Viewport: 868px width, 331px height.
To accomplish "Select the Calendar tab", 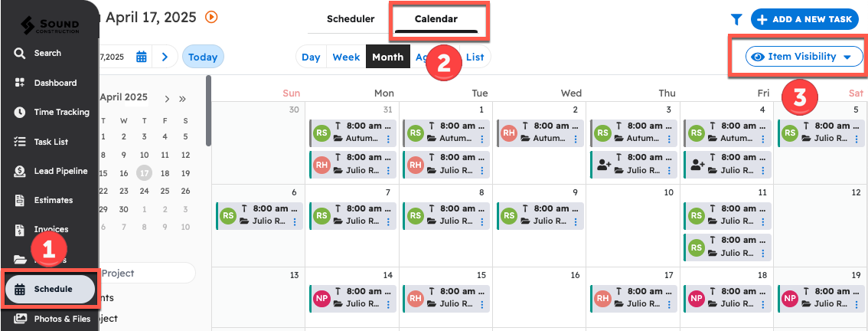I will 436,19.
